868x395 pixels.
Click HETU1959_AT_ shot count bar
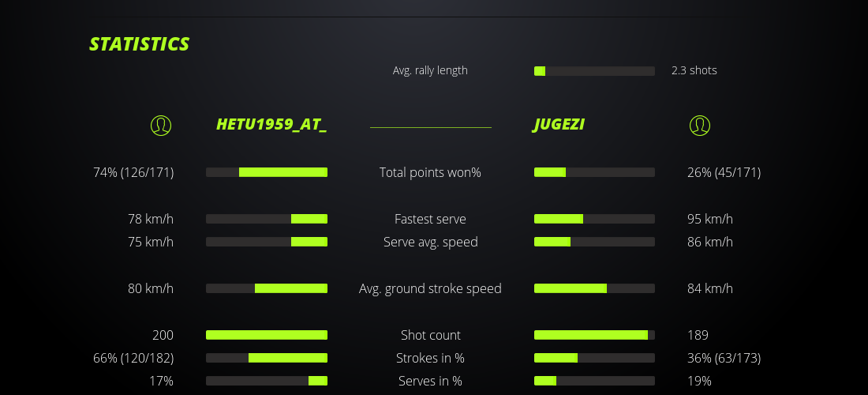(267, 335)
